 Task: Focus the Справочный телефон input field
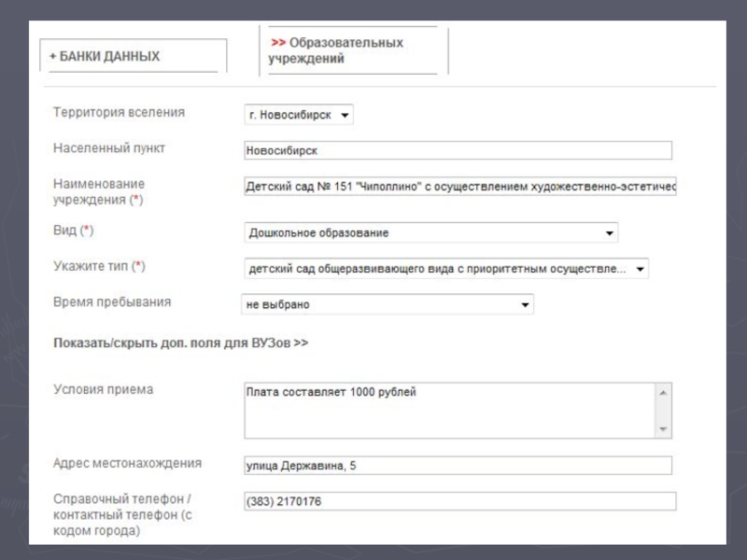[x=458, y=502]
